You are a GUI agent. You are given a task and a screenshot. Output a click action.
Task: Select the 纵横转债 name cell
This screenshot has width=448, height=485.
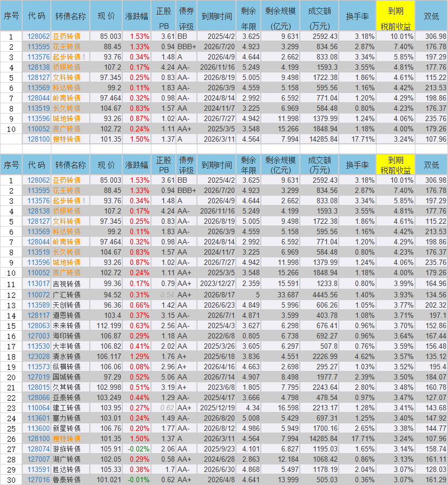(70, 367)
